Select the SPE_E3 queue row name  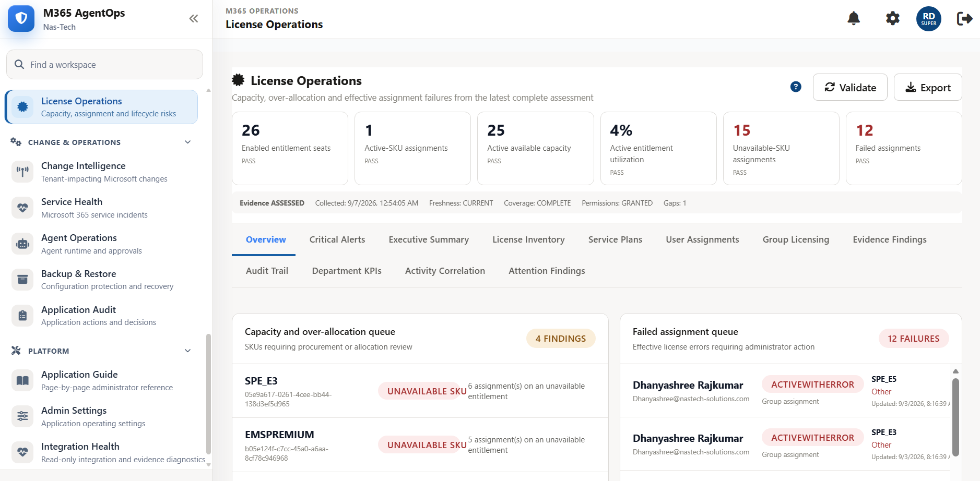pos(261,381)
